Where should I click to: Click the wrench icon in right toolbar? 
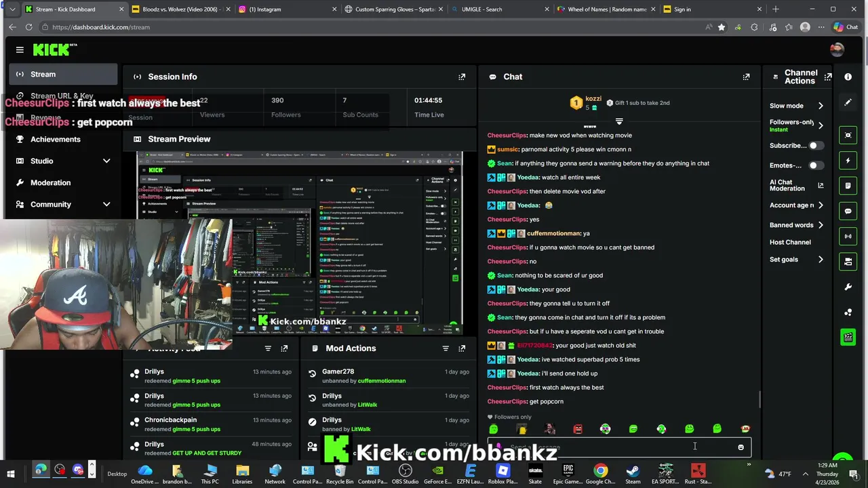pyautogui.click(x=848, y=287)
